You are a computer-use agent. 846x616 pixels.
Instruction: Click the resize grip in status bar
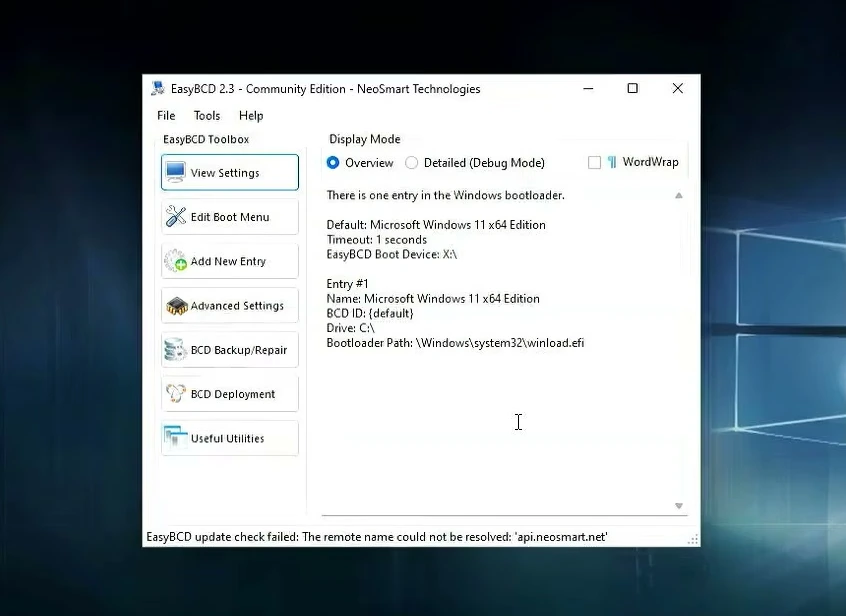pyautogui.click(x=693, y=539)
